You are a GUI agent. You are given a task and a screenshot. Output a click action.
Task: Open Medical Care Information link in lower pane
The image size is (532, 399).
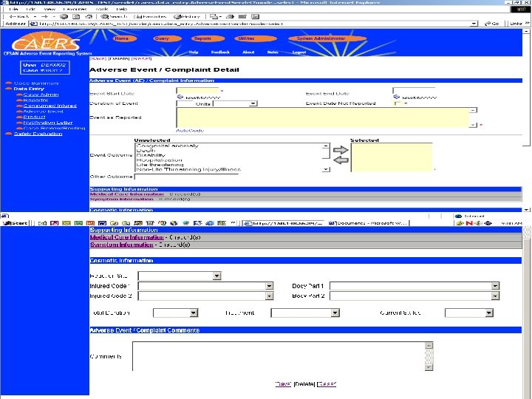[127, 237]
